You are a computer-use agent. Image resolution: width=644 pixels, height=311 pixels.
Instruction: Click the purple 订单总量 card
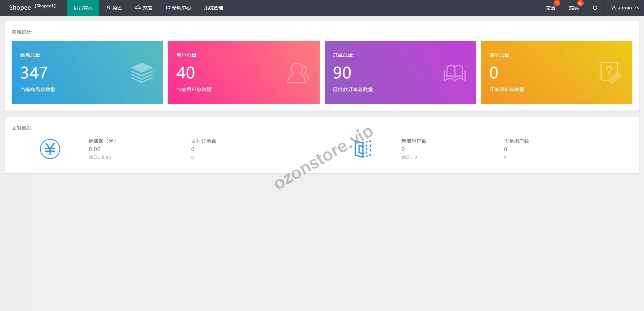400,72
